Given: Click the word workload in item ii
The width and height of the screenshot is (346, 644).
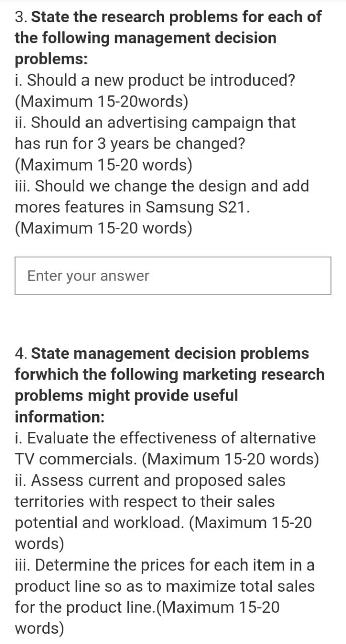Looking at the screenshot, I should pos(141,523).
